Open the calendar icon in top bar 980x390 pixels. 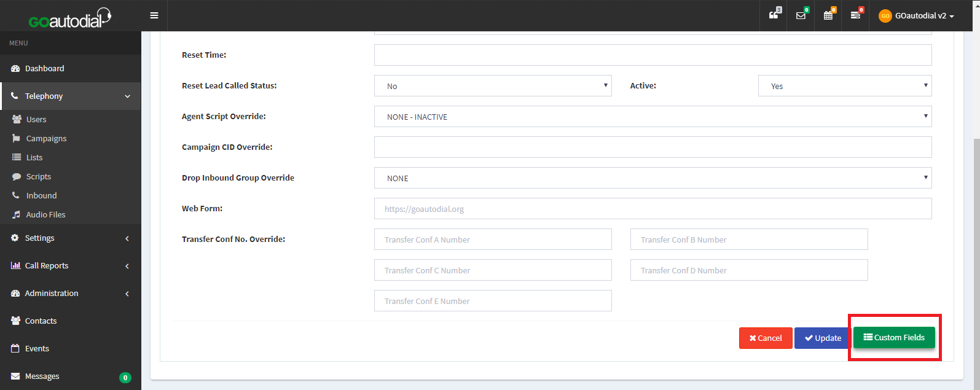point(828,15)
